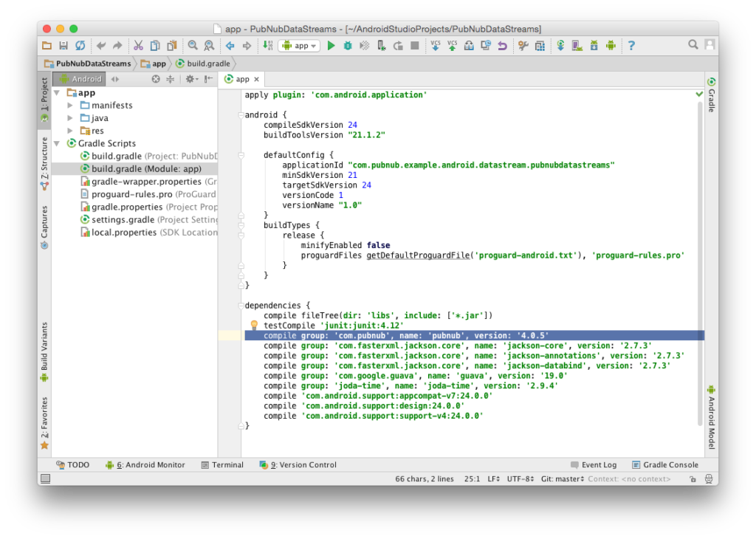Open the TODO tool window

click(73, 464)
